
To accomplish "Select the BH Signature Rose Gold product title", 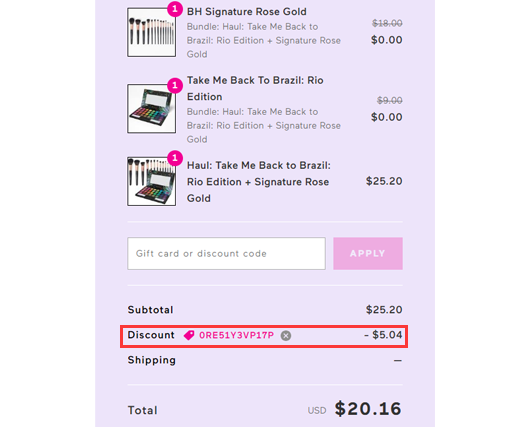I will pos(247,12).
